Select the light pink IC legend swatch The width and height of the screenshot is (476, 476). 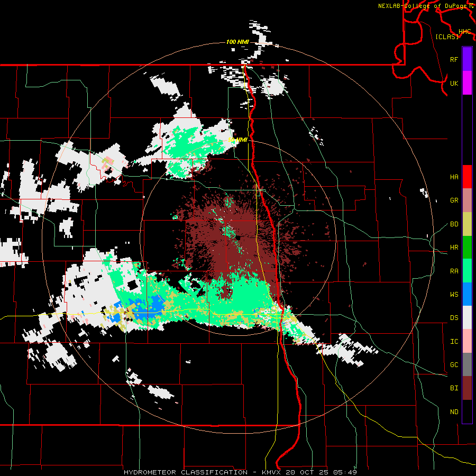(467, 341)
